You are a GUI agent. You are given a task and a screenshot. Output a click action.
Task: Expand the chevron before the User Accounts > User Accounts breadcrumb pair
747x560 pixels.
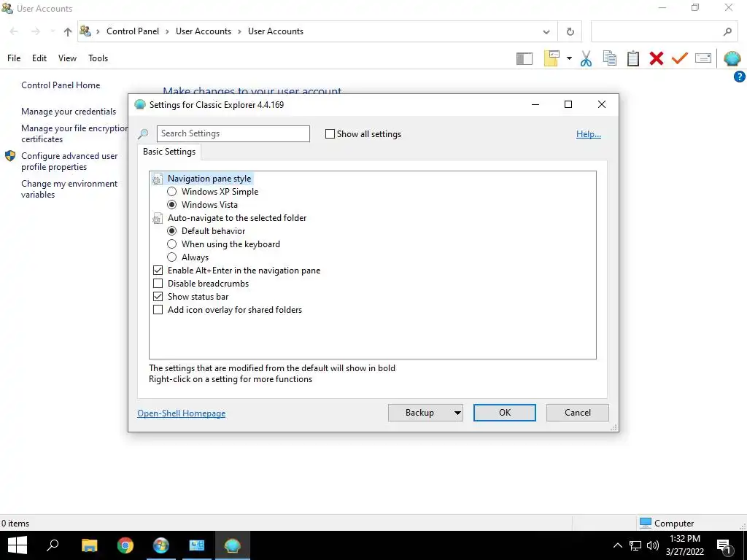98,32
